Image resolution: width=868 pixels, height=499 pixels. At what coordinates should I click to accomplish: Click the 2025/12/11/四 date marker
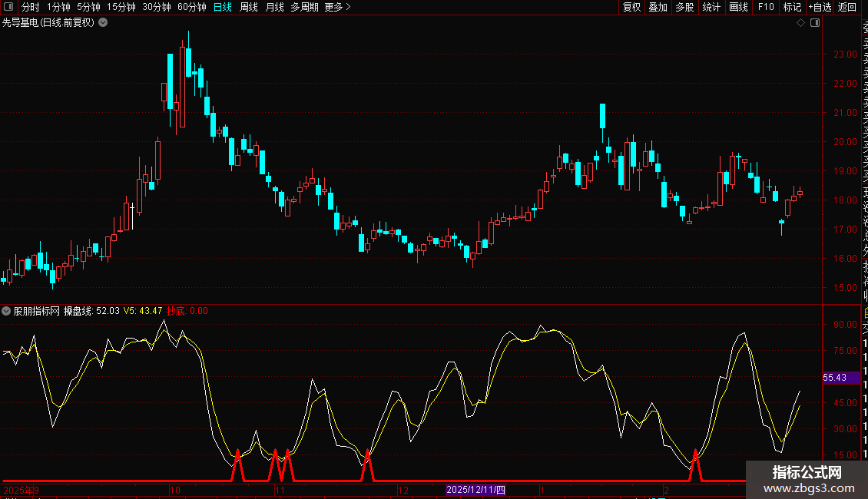pyautogui.click(x=476, y=490)
